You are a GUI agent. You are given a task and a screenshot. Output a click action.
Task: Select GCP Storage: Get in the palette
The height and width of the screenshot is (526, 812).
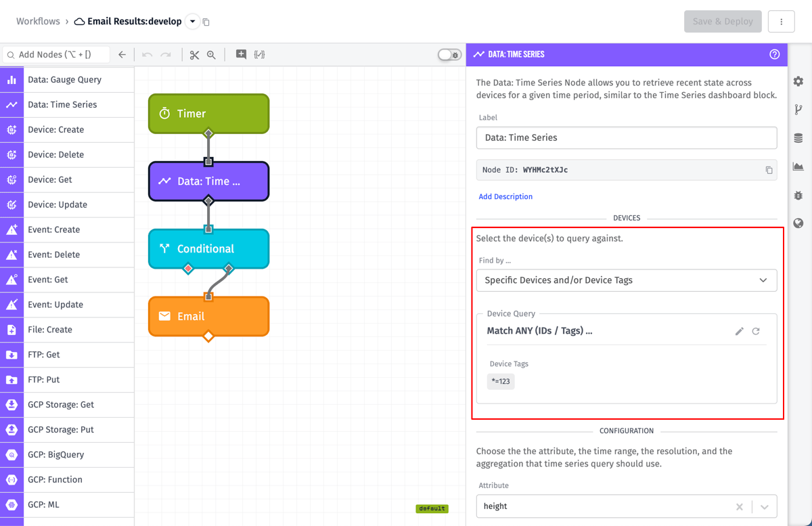67,405
